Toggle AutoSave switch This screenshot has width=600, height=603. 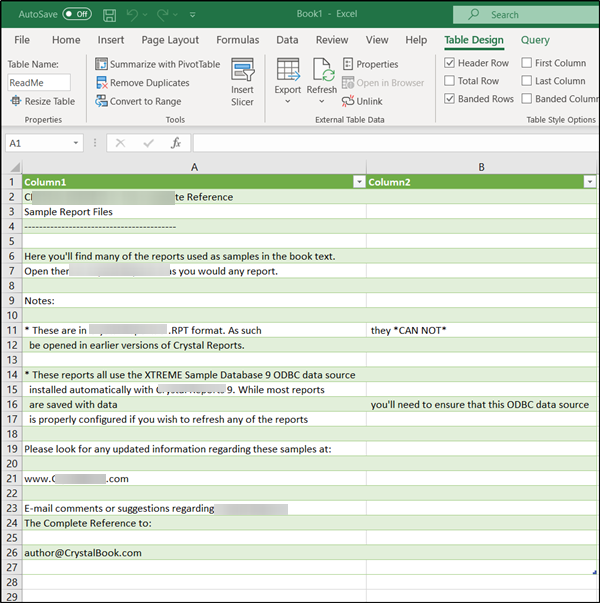click(76, 15)
